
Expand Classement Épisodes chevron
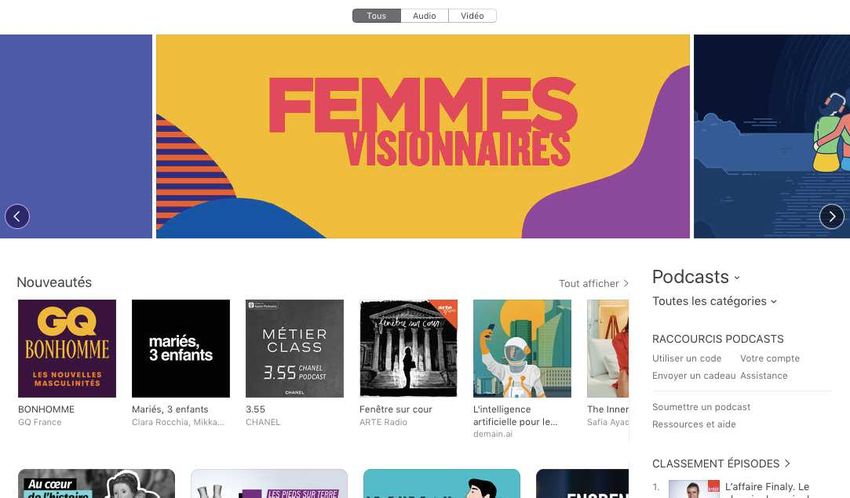coord(787,464)
